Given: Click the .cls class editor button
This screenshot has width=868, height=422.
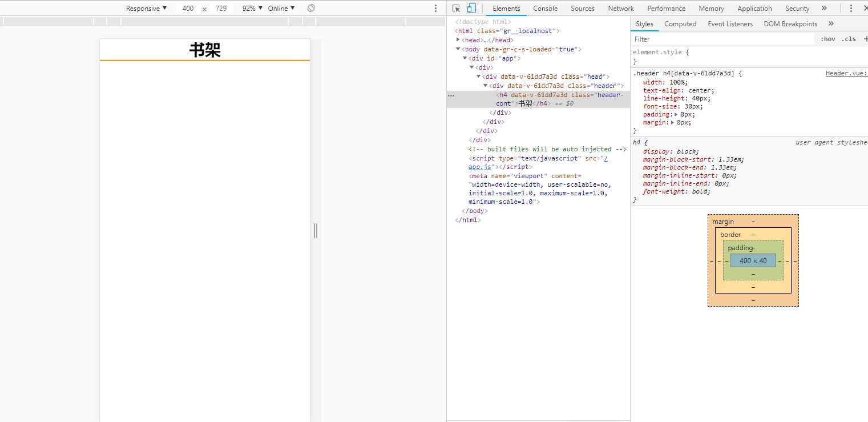Looking at the screenshot, I should coord(849,39).
